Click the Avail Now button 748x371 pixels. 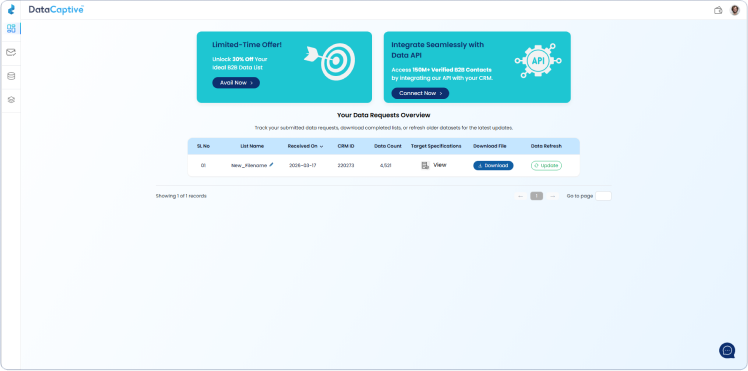coord(236,83)
